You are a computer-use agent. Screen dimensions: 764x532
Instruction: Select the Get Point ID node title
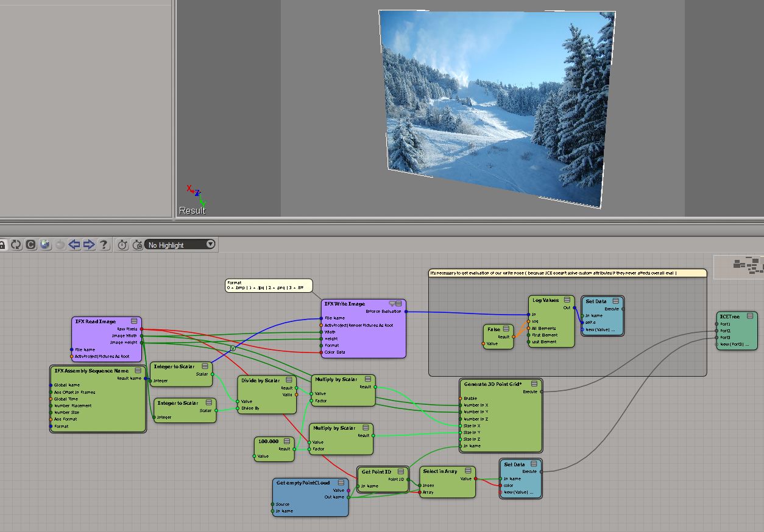(377, 472)
